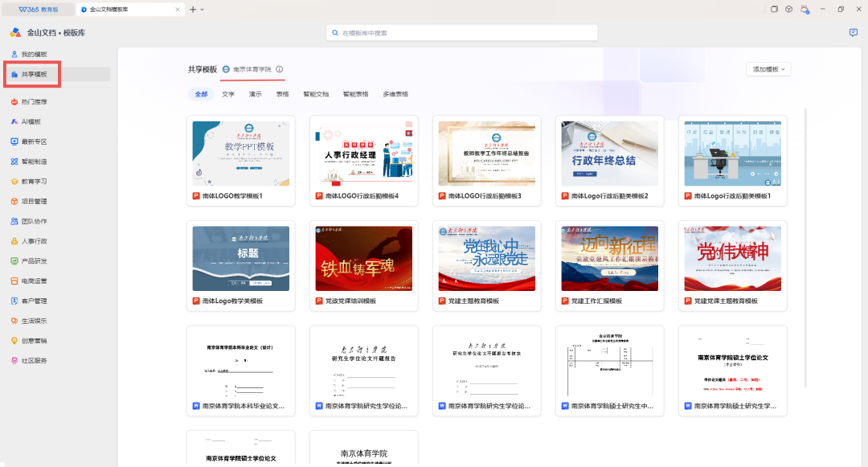Viewport: 868px width, 467px height.
Task: Switch to the 智能文档 filter tab
Action: tap(316, 94)
